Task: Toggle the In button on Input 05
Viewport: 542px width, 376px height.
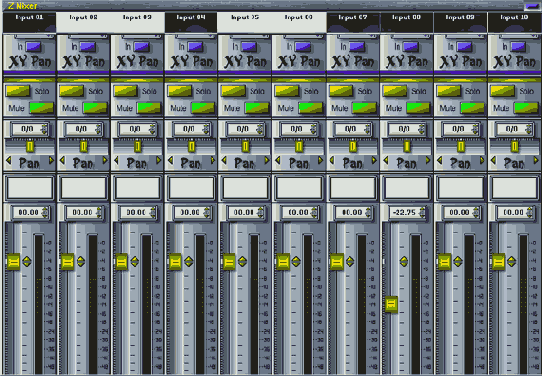Action: pyautogui.click(x=249, y=46)
